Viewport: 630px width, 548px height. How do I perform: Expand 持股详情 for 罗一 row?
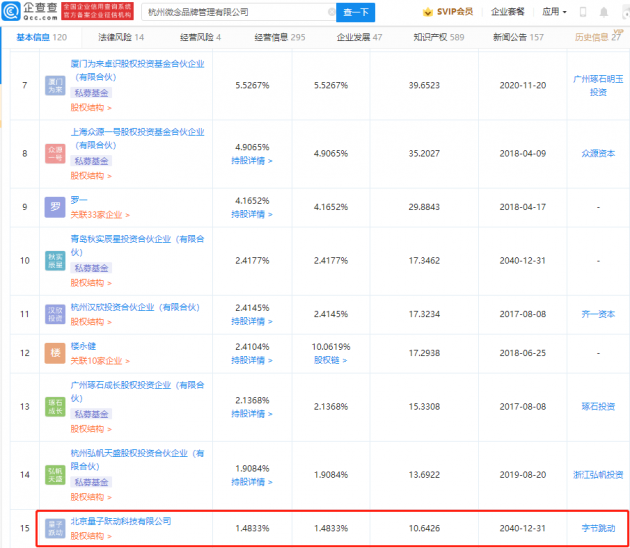coord(252,214)
